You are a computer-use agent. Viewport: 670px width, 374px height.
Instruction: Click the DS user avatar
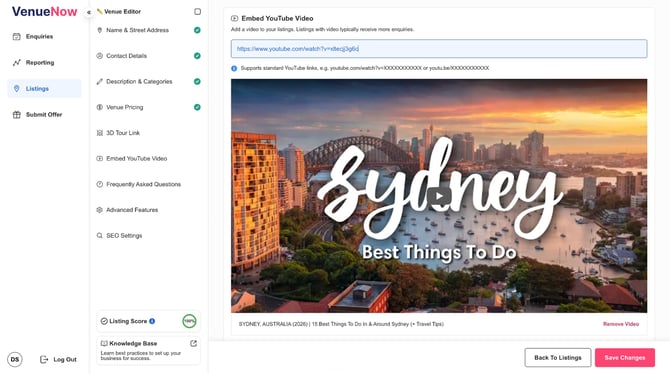pyautogui.click(x=15, y=359)
